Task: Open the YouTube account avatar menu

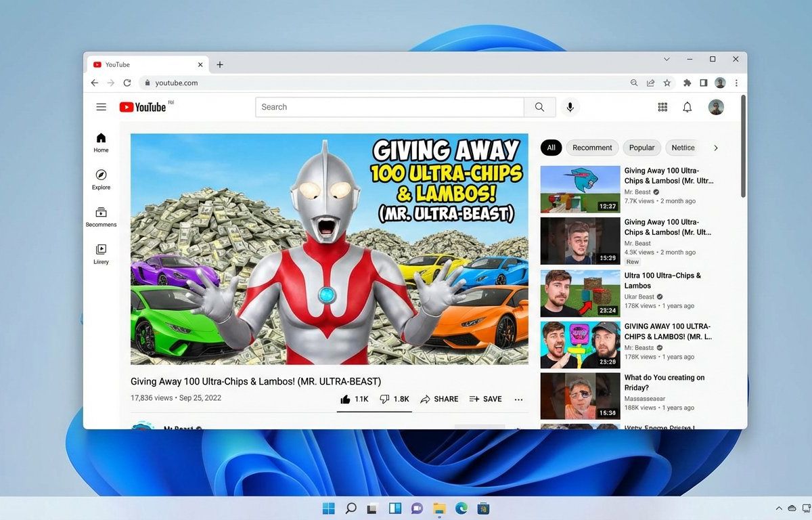Action: coord(716,107)
